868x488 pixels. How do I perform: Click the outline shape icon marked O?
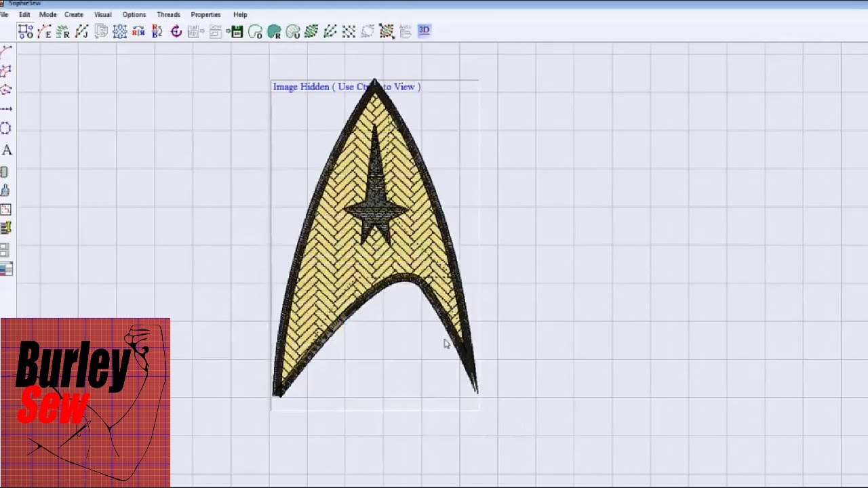[255, 31]
